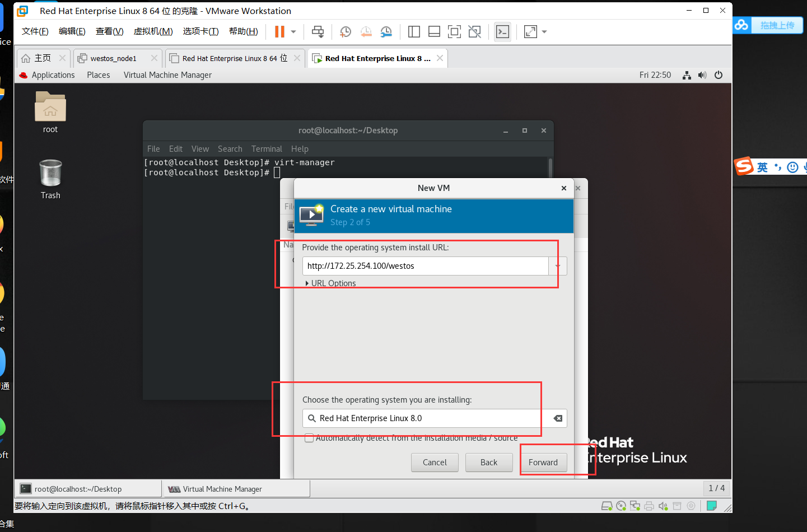
Task: Switch to Unity mode in VMware
Action: coord(474,32)
